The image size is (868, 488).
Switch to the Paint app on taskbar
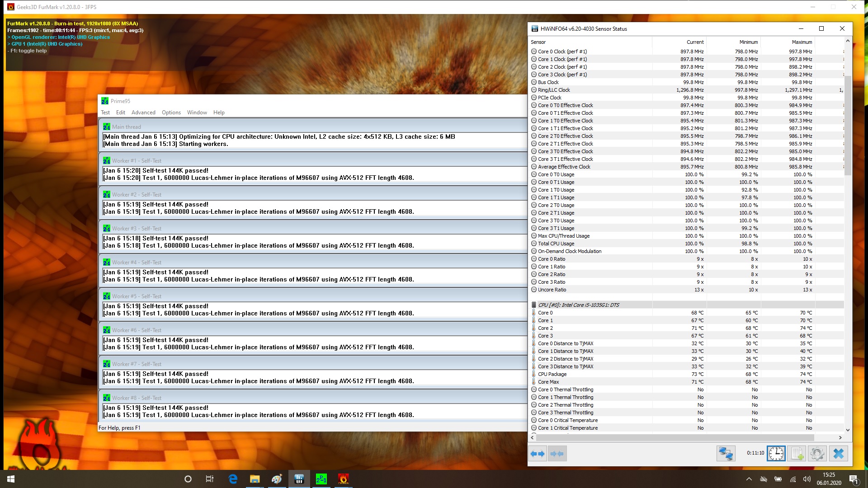[x=277, y=479]
